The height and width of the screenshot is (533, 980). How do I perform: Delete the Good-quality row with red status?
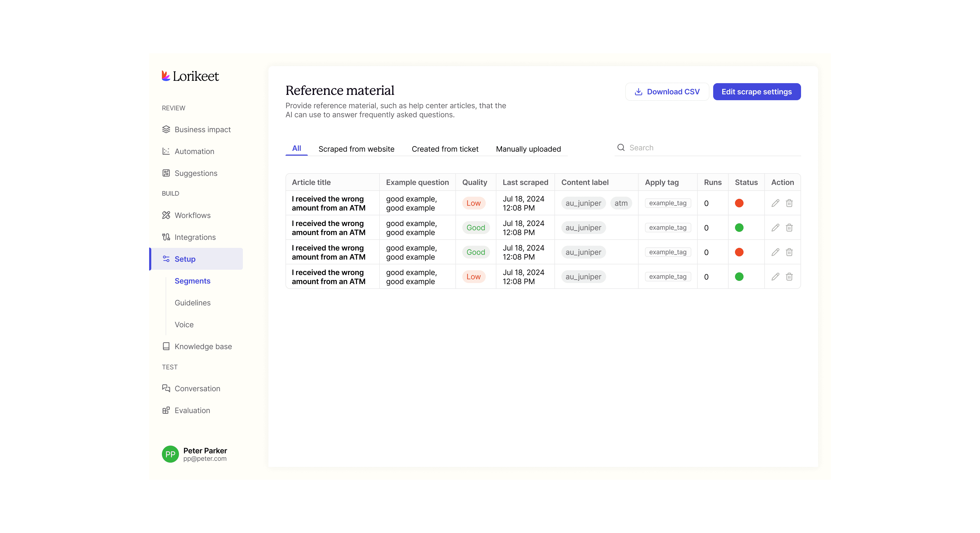coord(789,252)
